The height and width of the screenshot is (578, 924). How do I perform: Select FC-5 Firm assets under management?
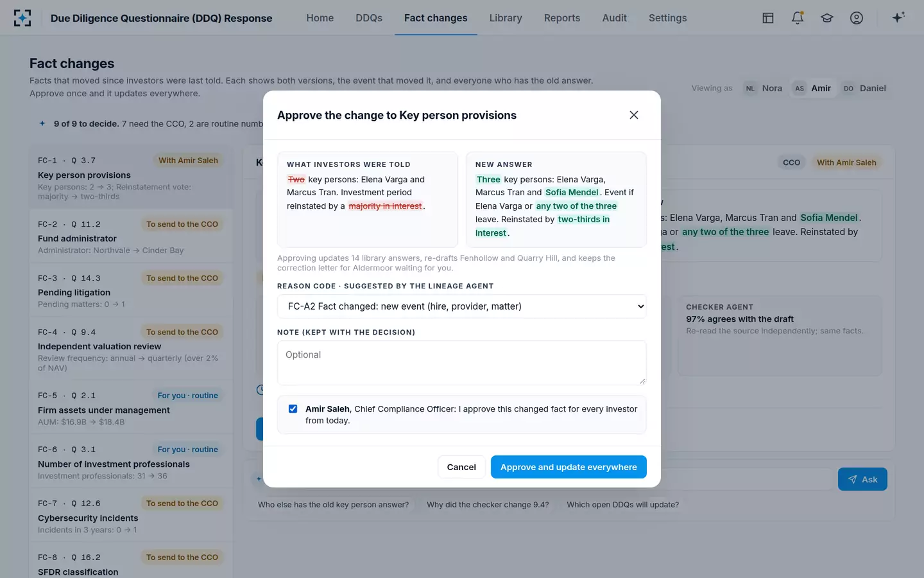pos(131,408)
